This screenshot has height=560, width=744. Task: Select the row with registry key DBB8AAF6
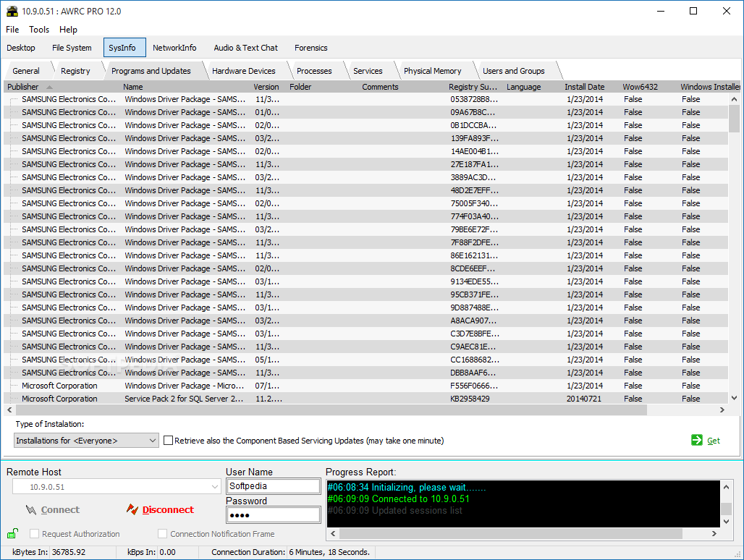pos(365,373)
